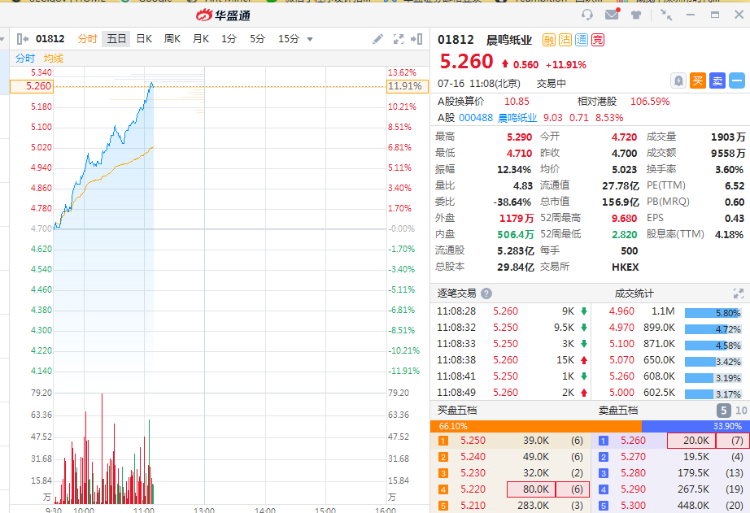This screenshot has height=513, width=750.
Task: Switch to 月K chart tab
Action: (201, 39)
